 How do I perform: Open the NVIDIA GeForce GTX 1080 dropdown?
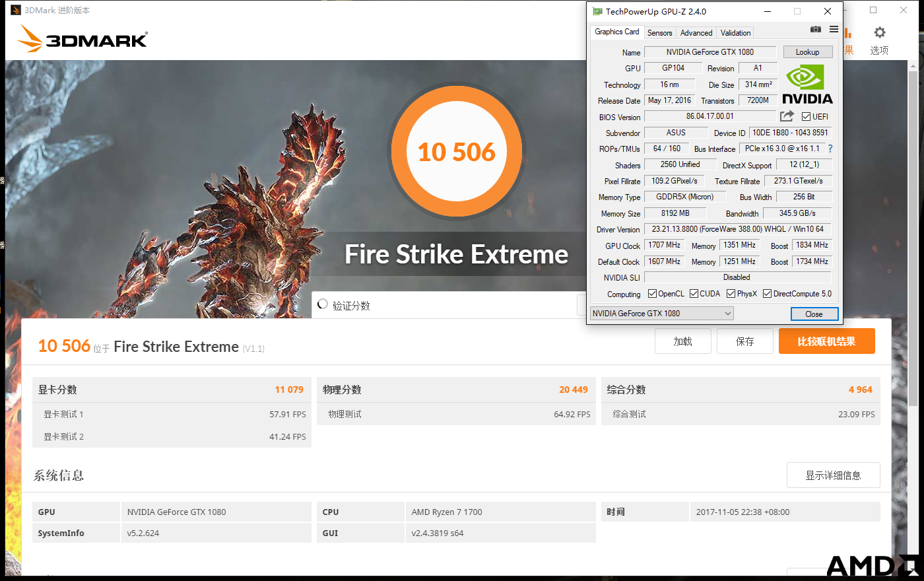[661, 314]
